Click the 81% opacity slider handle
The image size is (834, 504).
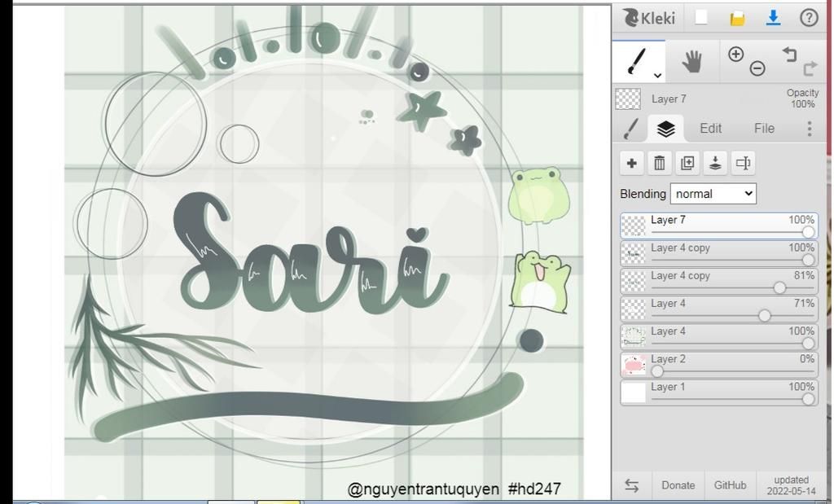(779, 287)
